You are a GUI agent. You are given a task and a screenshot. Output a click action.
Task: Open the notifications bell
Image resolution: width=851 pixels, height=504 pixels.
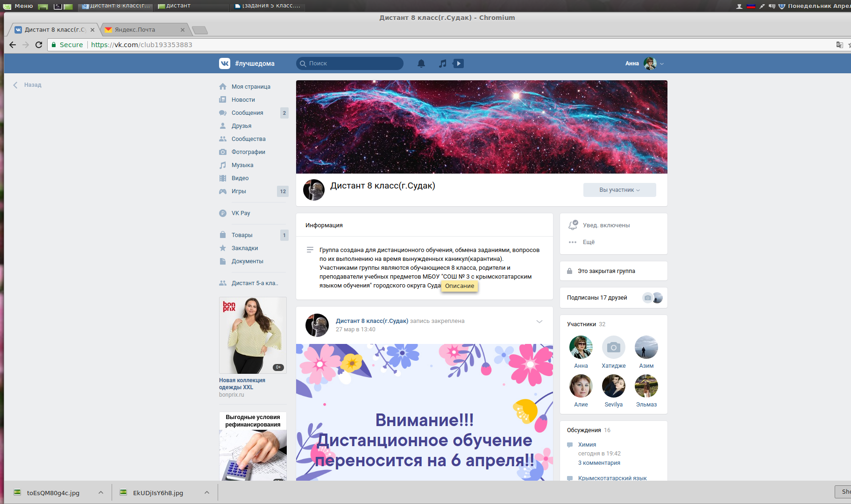(421, 63)
